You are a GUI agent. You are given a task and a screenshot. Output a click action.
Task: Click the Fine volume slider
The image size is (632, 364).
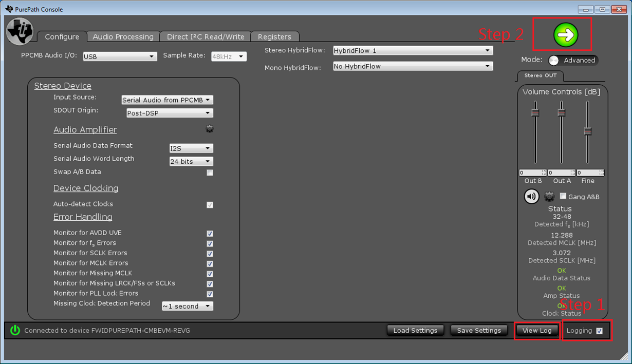(x=588, y=132)
